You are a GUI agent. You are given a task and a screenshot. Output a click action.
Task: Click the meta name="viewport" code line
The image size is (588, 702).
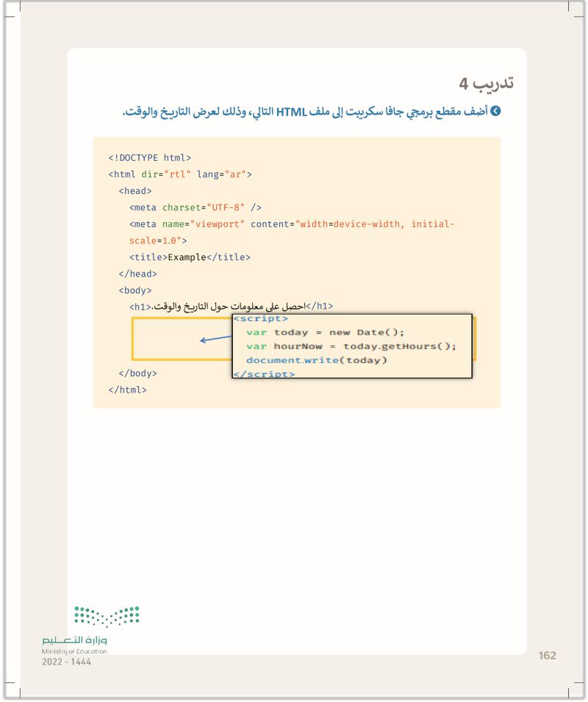292,224
